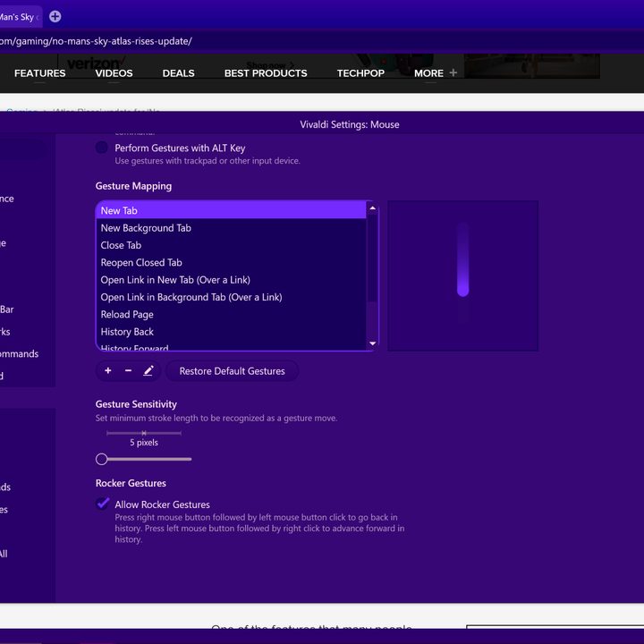Click the gesture preview panel
The width and height of the screenshot is (644, 644).
[x=463, y=275]
